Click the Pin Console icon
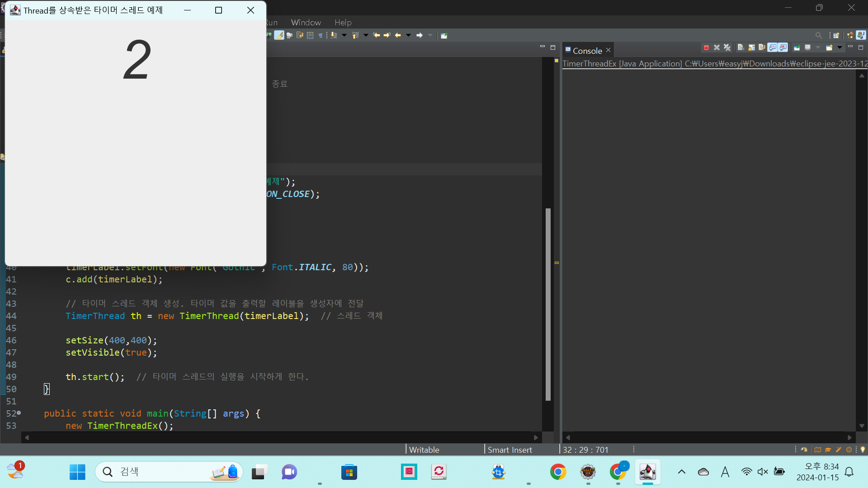 (797, 47)
